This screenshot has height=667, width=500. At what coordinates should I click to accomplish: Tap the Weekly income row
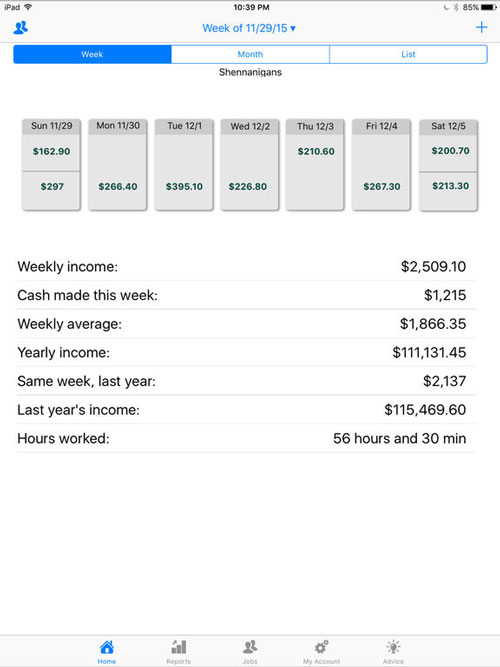click(246, 267)
